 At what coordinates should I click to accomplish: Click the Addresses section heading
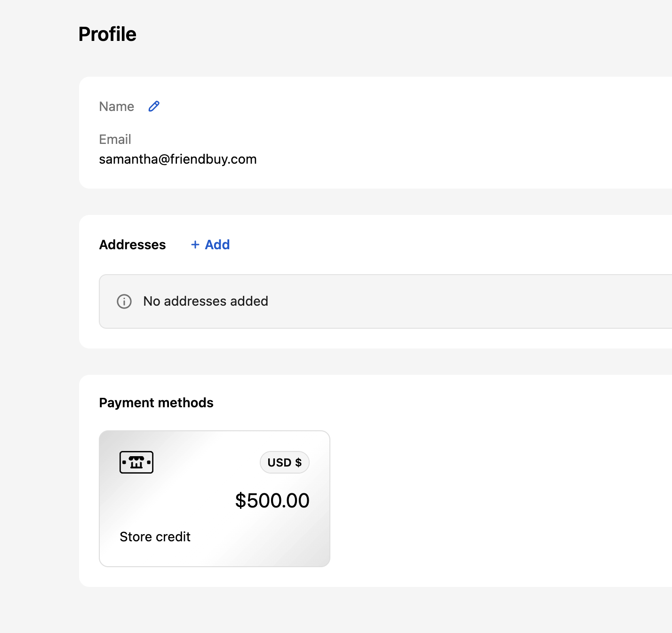tap(132, 245)
